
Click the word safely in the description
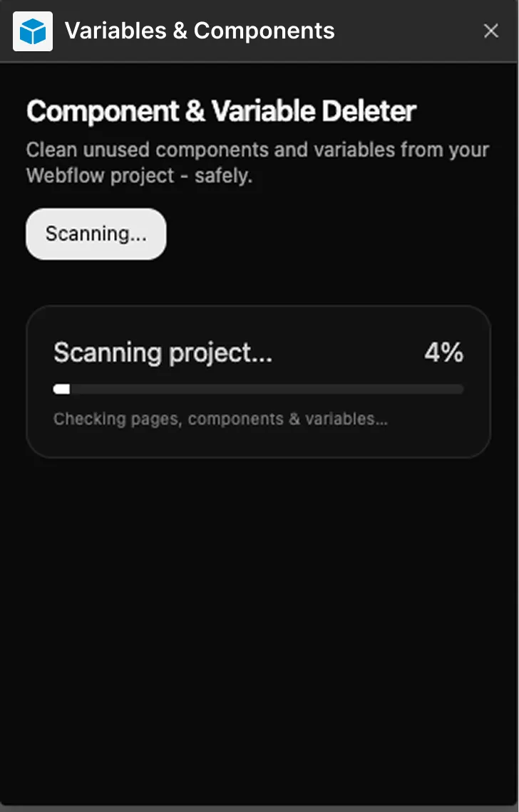click(223, 177)
